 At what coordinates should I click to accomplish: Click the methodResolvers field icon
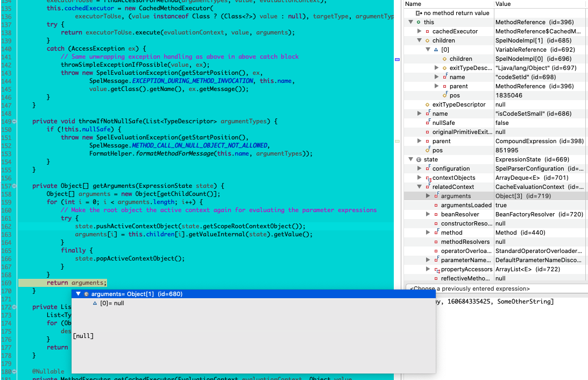(x=436, y=242)
